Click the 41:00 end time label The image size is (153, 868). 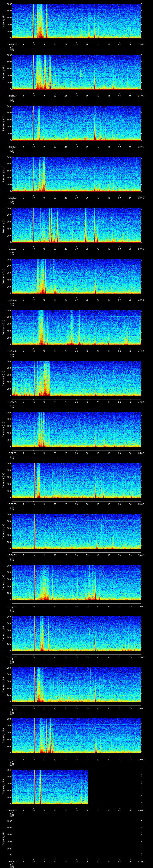141,861
